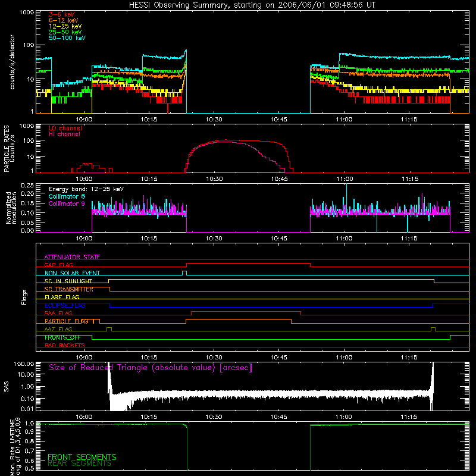The width and height of the screenshot is (476, 476).
Task: Click the ATTENUATOR STATE flag label
Action: [72, 257]
